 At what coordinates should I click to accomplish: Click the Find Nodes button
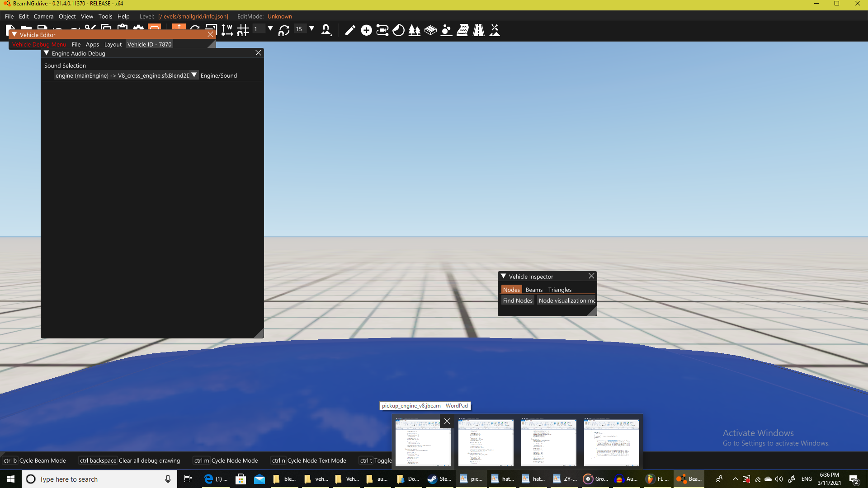pos(518,300)
